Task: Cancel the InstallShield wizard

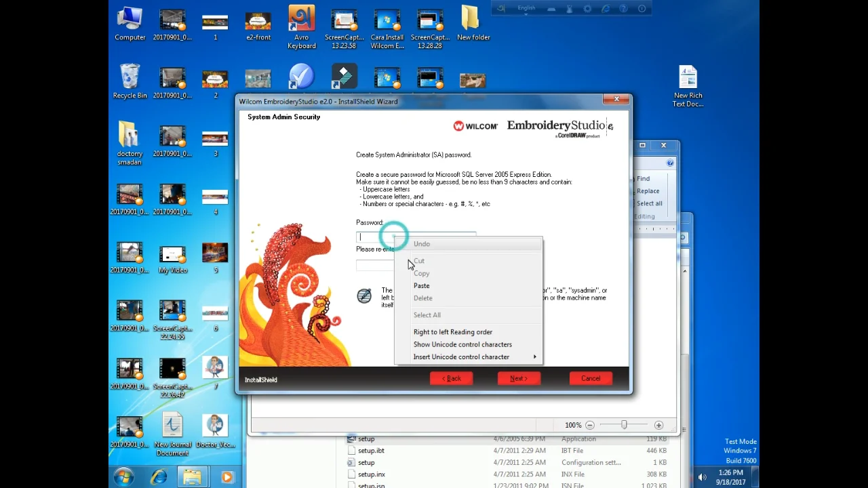Action: coord(591,378)
